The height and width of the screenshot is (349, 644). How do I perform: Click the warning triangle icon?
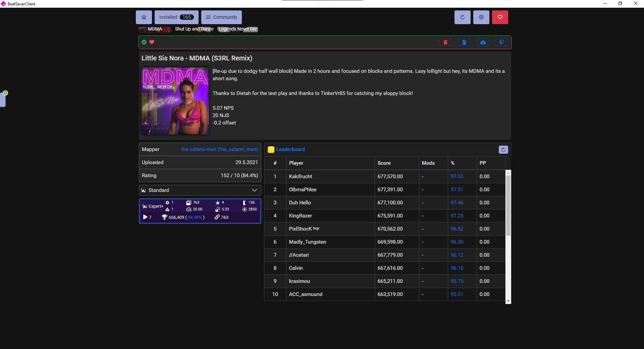coord(167,209)
